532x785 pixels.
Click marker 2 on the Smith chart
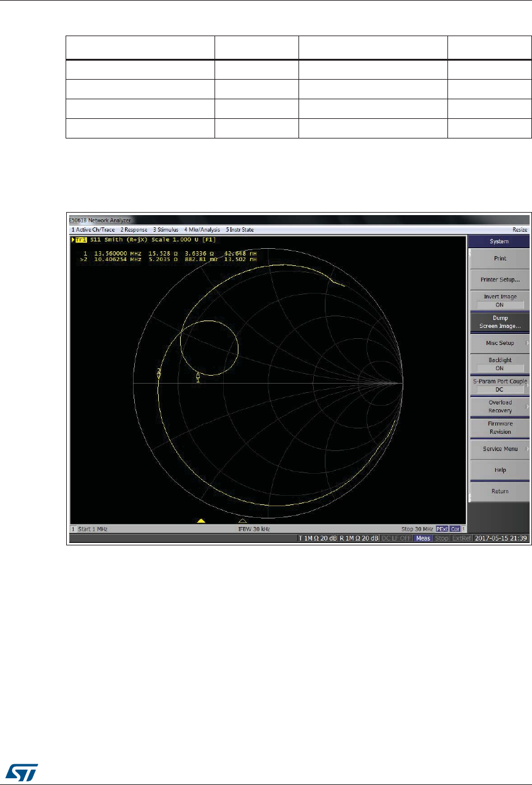pyautogui.click(x=159, y=373)
